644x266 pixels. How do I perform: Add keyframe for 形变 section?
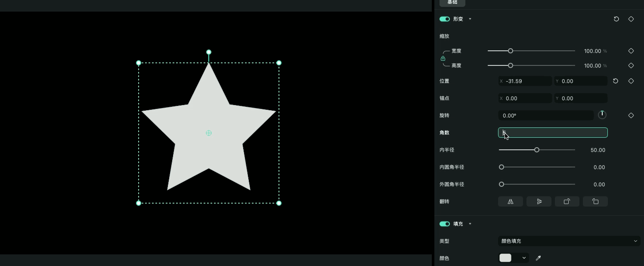pyautogui.click(x=631, y=19)
